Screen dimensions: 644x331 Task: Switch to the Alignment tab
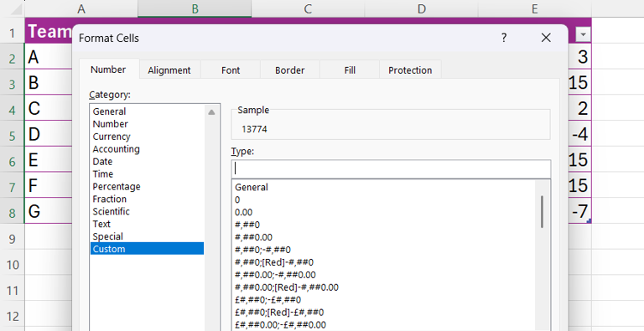169,70
